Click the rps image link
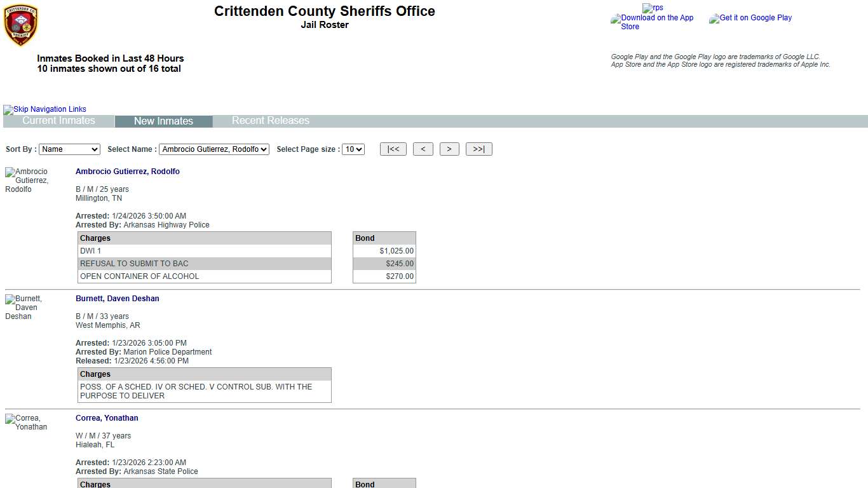868x488 pixels. point(653,8)
